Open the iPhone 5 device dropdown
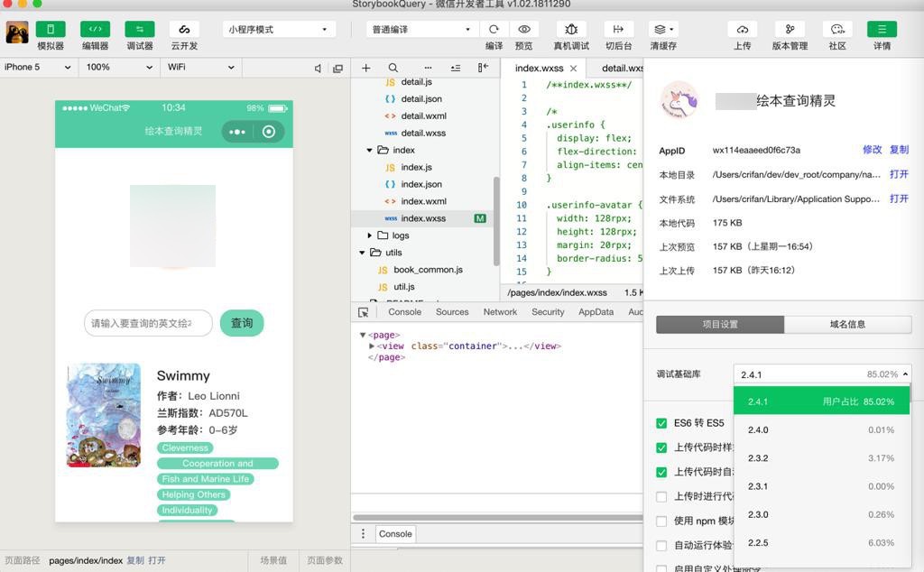This screenshot has width=924, height=572. 38,67
